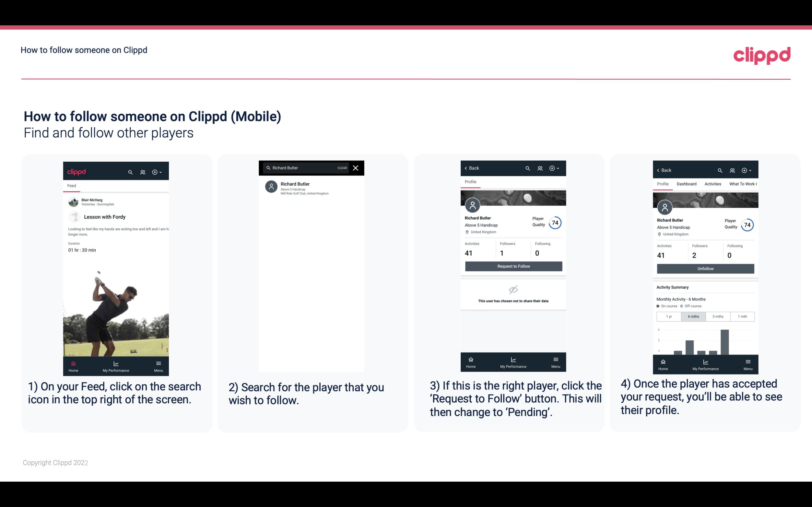
Task: Click the Request to Follow button
Action: (513, 266)
